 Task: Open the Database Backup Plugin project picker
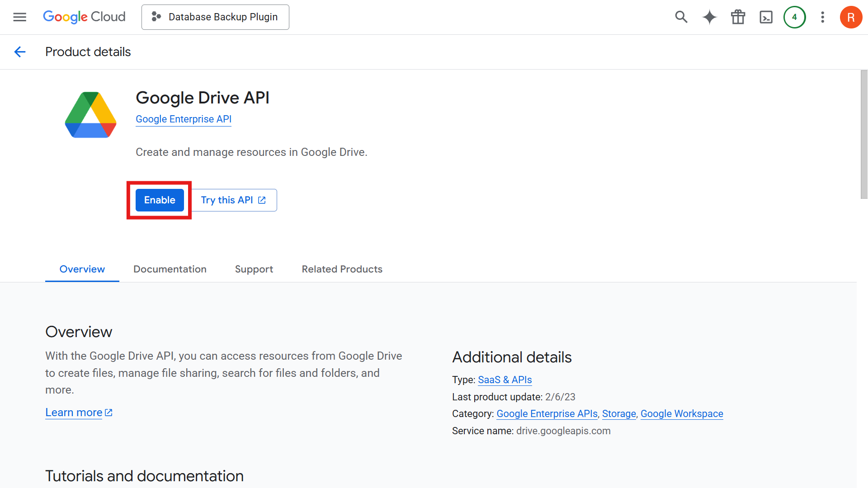click(x=215, y=17)
